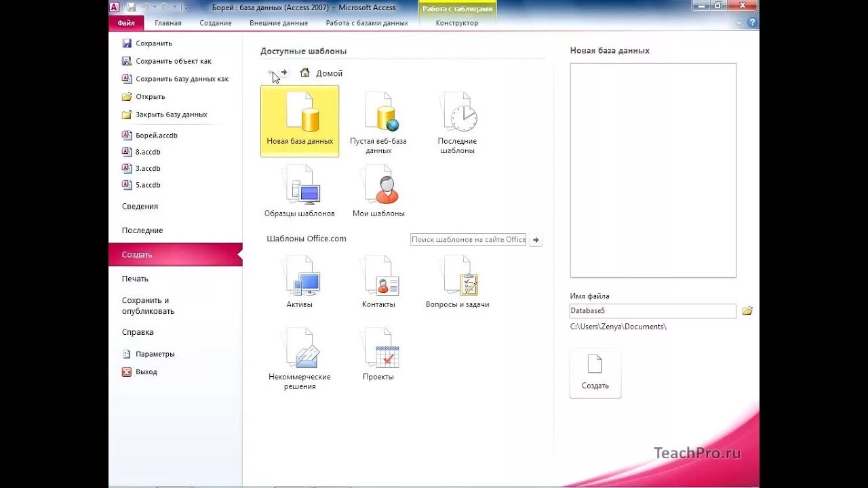Click the Файл ribbon tab
The width and height of the screenshot is (868, 488).
click(x=126, y=23)
